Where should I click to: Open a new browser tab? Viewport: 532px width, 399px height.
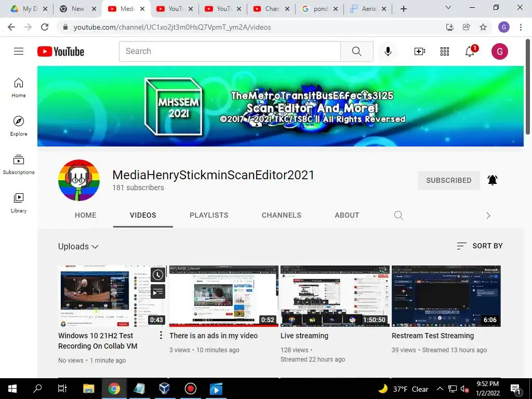(403, 9)
